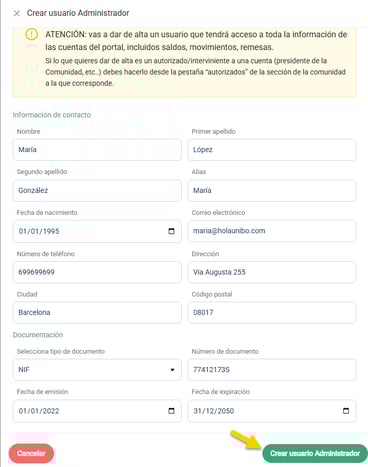
Task: Close the Crear usuario Administrador dialog
Action: click(x=16, y=13)
